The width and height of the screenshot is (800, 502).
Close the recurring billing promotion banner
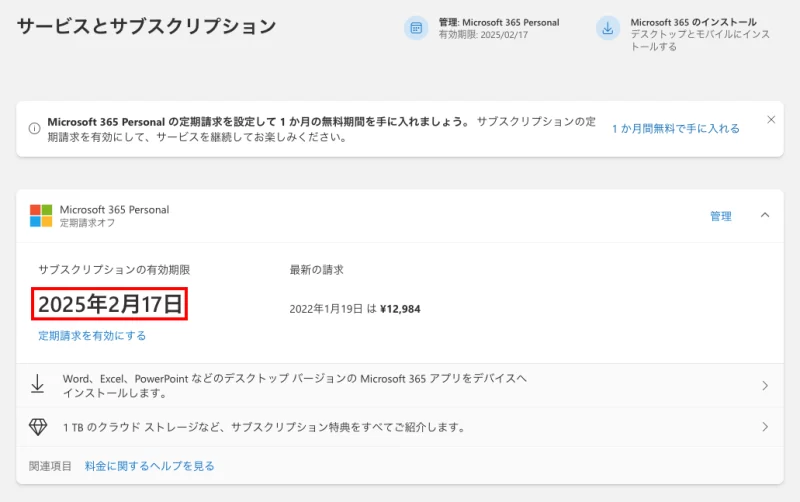tap(771, 120)
